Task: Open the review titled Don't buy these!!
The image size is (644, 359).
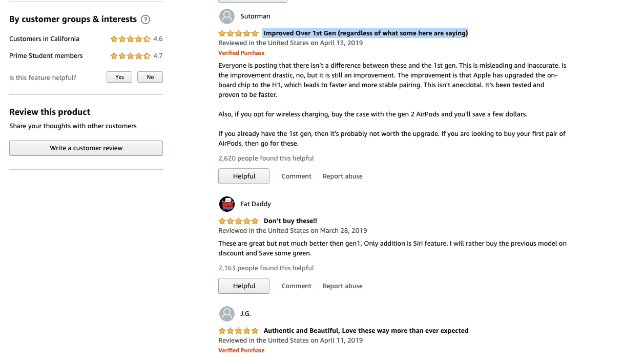Action: pyautogui.click(x=290, y=221)
